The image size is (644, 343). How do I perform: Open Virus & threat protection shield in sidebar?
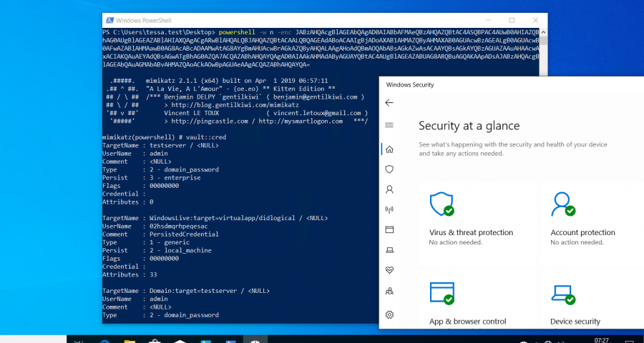389,169
